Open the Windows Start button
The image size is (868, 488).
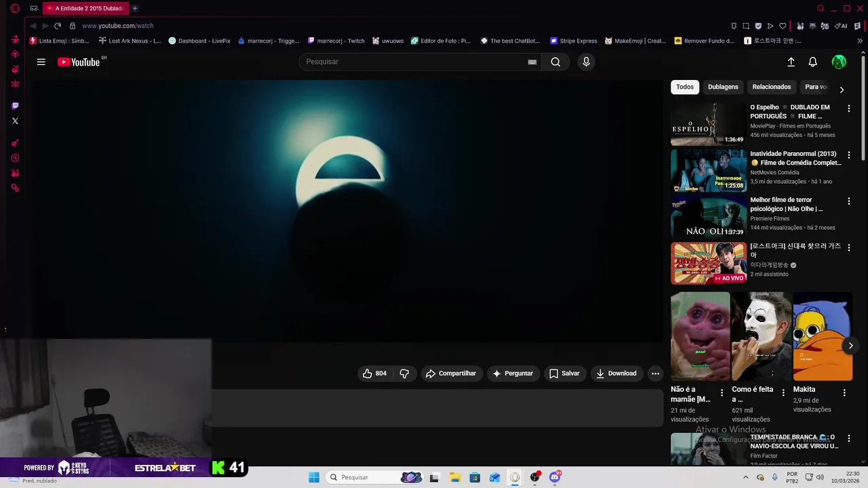(x=314, y=477)
